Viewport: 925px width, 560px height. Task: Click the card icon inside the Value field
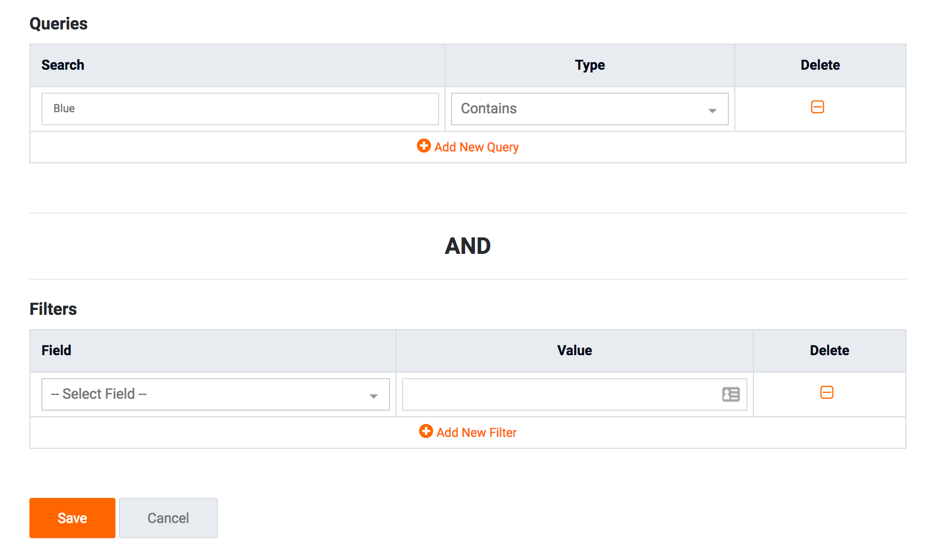tap(731, 394)
